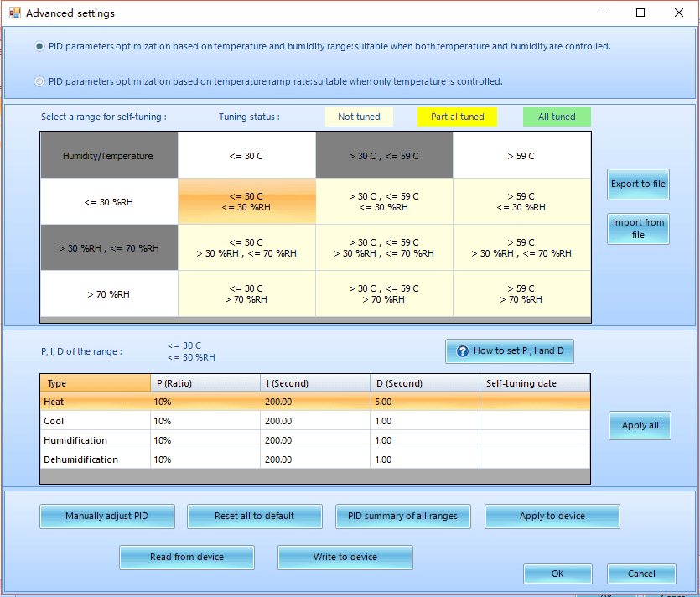Click the Export to file button
700x597 pixels.
(x=638, y=184)
